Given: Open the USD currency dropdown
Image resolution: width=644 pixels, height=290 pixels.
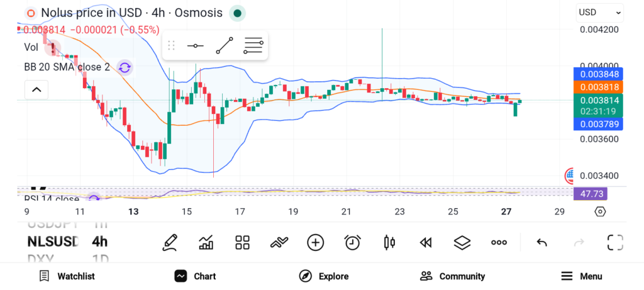Looking at the screenshot, I should click(599, 12).
